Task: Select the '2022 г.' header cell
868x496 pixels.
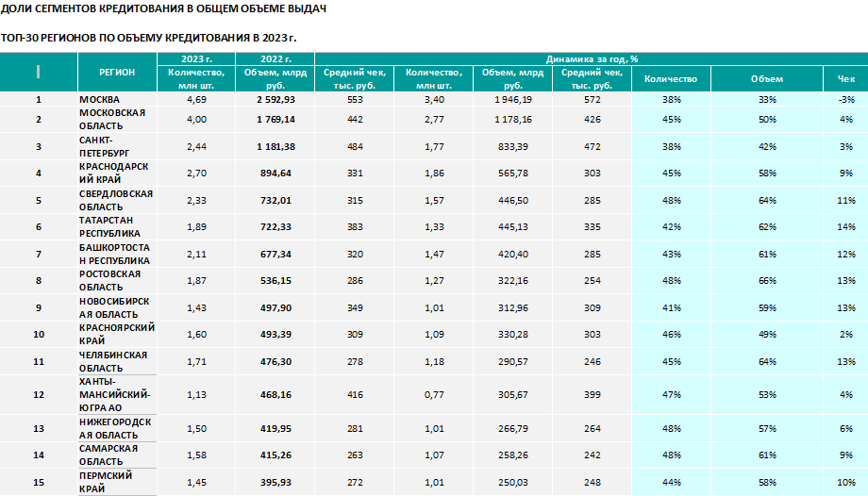Action: tap(275, 58)
